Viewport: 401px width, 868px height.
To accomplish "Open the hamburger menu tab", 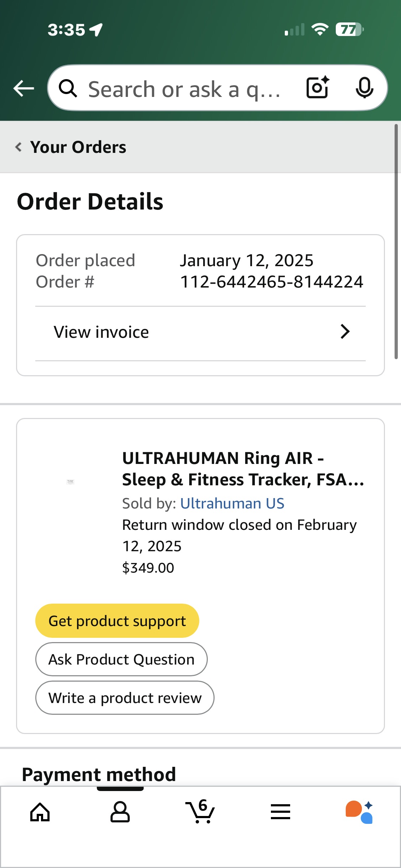I will tap(281, 812).
